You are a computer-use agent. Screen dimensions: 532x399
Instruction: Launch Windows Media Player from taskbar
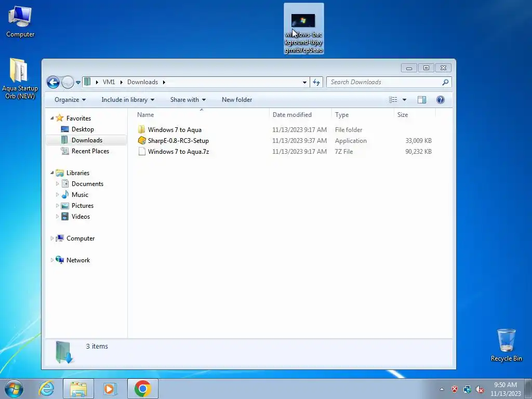click(110, 389)
